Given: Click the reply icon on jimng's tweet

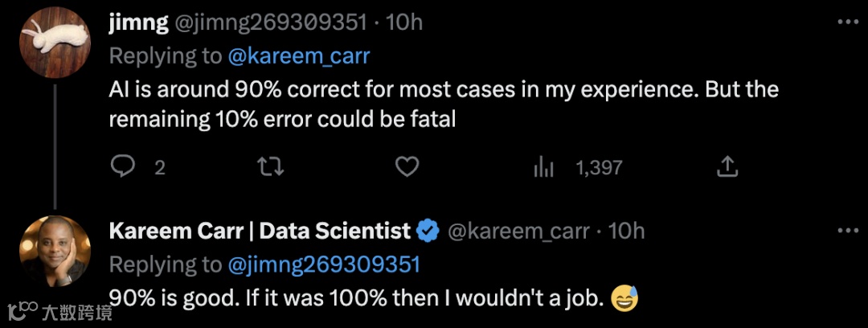Looking at the screenshot, I should (121, 166).
